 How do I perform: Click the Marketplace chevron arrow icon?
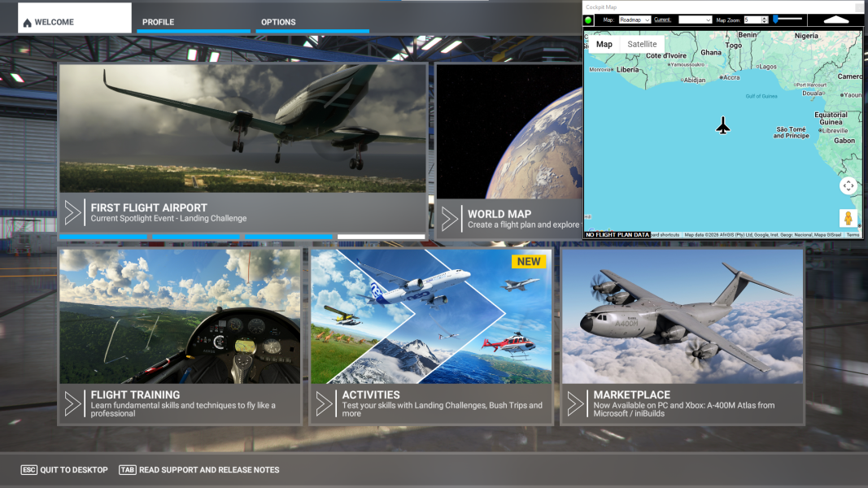pos(576,403)
